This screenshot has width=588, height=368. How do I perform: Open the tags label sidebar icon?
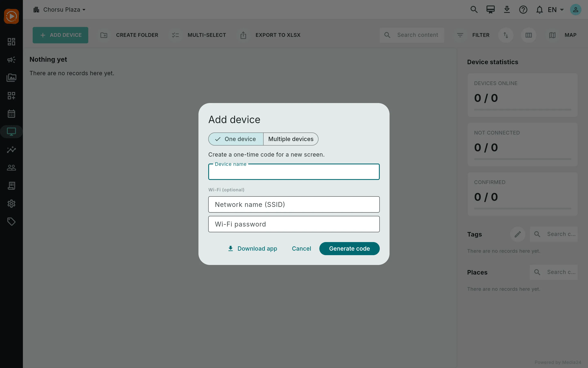coord(11,222)
